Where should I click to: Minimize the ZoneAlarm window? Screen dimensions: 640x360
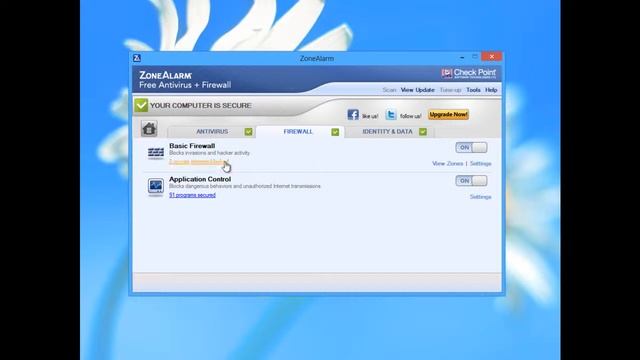click(x=462, y=57)
